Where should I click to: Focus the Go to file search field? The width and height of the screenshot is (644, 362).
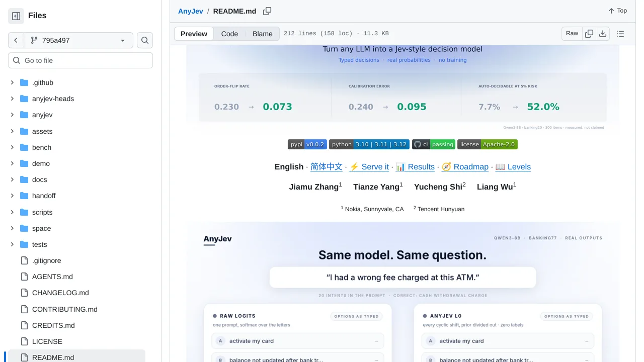point(80,60)
